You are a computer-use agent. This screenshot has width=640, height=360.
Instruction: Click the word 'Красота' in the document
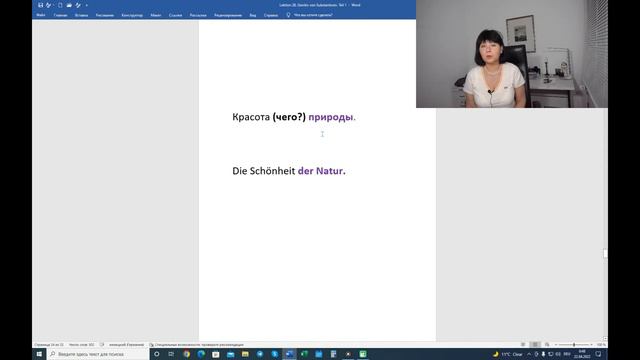coord(251,117)
